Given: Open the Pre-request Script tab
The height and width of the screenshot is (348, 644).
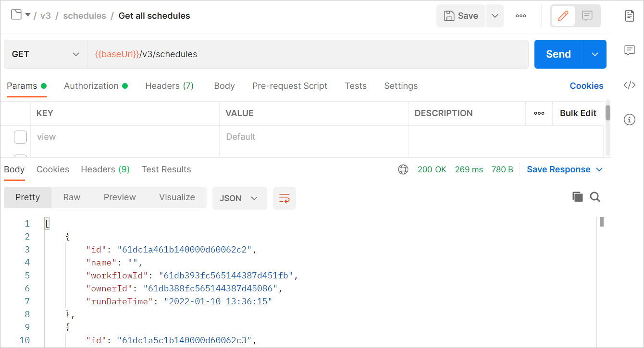Looking at the screenshot, I should pos(290,85).
